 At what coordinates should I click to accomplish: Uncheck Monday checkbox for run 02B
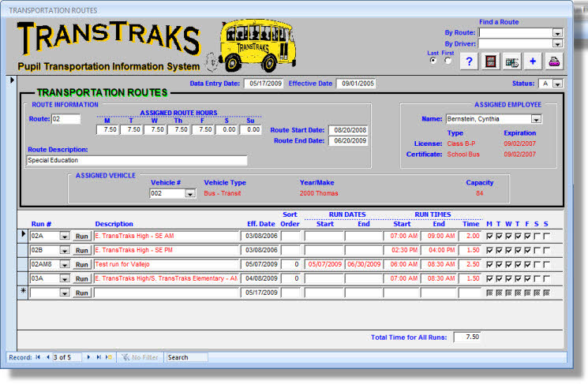[489, 250]
